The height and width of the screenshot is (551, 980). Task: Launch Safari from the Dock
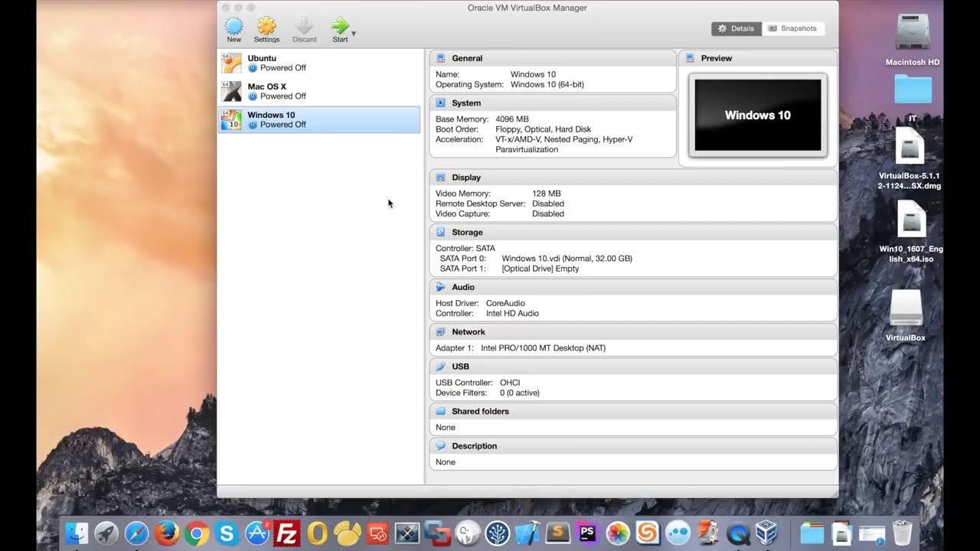137,533
